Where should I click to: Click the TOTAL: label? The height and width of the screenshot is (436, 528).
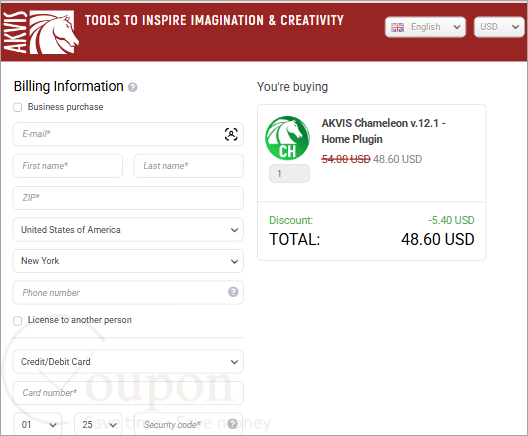point(295,239)
